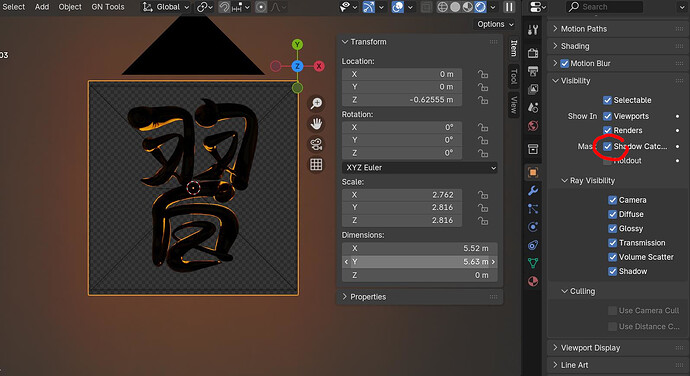
Task: Click the blue Z axis gizmo ball
Action: point(297,66)
